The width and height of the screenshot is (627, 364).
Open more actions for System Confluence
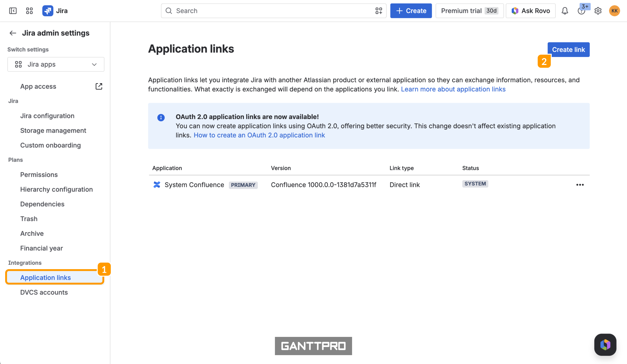point(580,185)
